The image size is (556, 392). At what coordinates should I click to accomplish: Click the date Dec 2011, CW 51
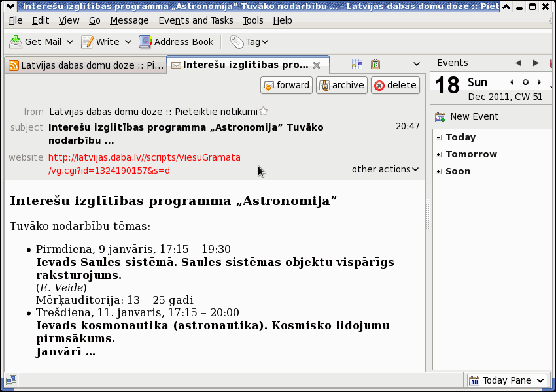pos(505,97)
